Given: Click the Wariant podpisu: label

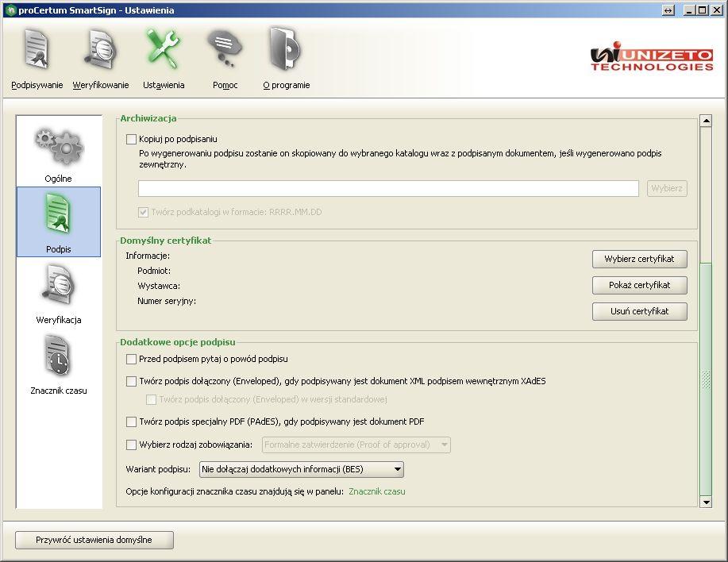Looking at the screenshot, I should click(158, 470).
